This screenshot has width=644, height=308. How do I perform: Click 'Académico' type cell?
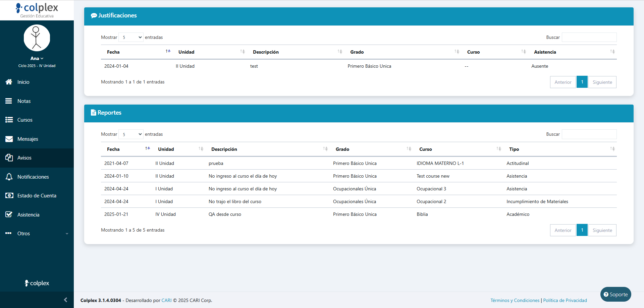coord(518,214)
